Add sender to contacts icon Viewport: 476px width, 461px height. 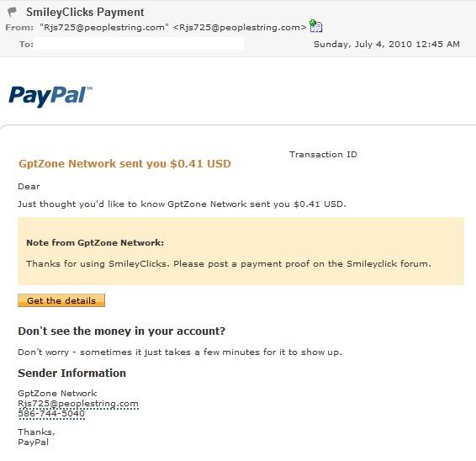(315, 26)
